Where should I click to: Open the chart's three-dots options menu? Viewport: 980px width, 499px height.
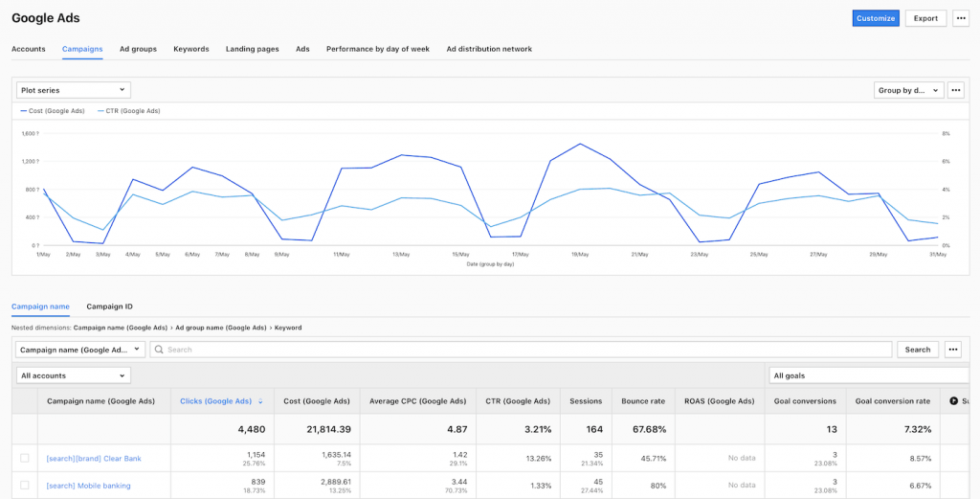coord(955,90)
